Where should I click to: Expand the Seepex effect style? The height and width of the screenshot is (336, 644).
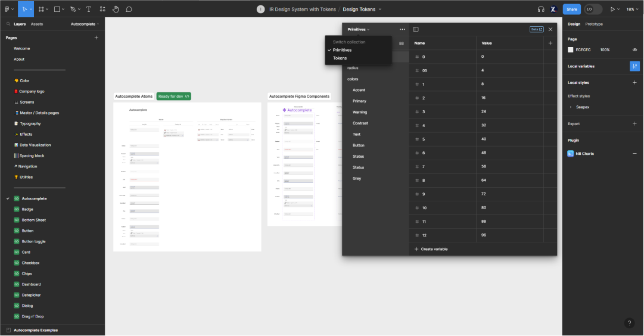click(571, 107)
